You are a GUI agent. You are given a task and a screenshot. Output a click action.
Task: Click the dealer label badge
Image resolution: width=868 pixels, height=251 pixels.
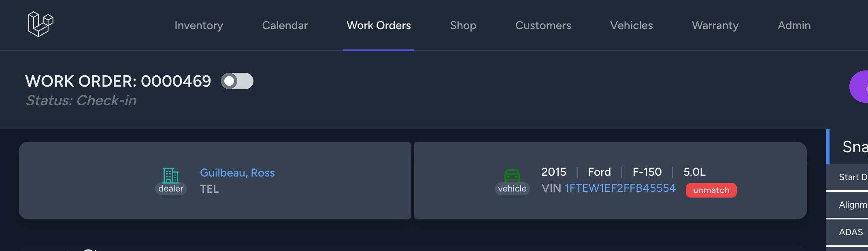tap(171, 189)
